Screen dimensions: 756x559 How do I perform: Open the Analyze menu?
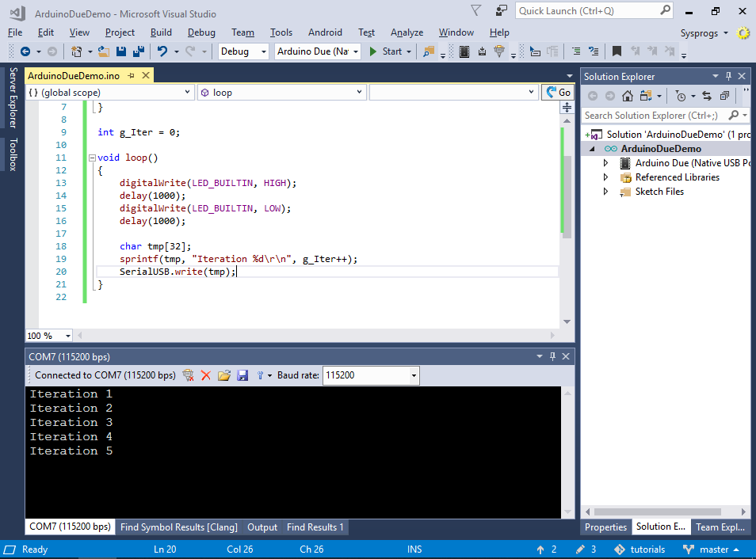tap(407, 32)
